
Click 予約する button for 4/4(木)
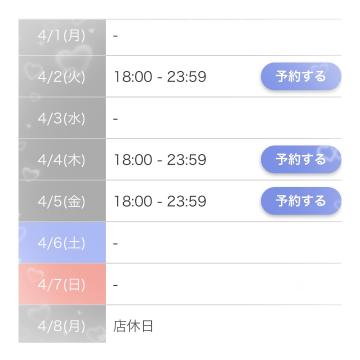pos(301,159)
